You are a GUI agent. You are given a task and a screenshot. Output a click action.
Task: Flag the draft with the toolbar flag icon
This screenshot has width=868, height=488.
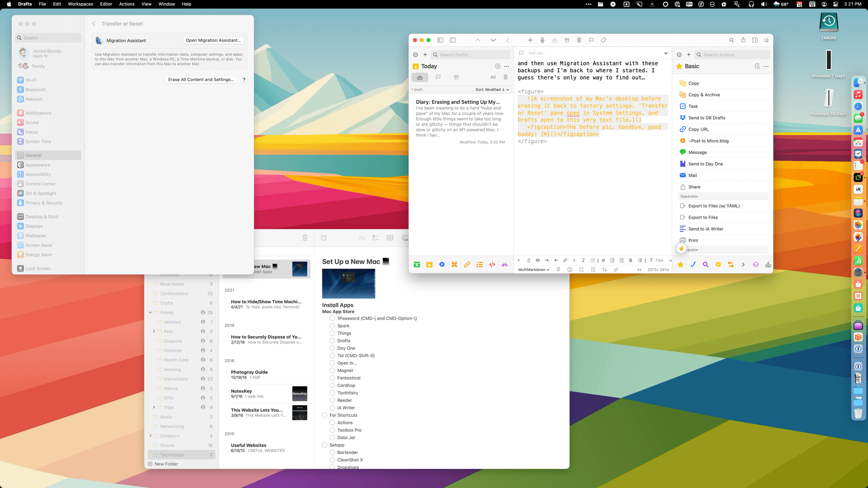click(x=591, y=40)
